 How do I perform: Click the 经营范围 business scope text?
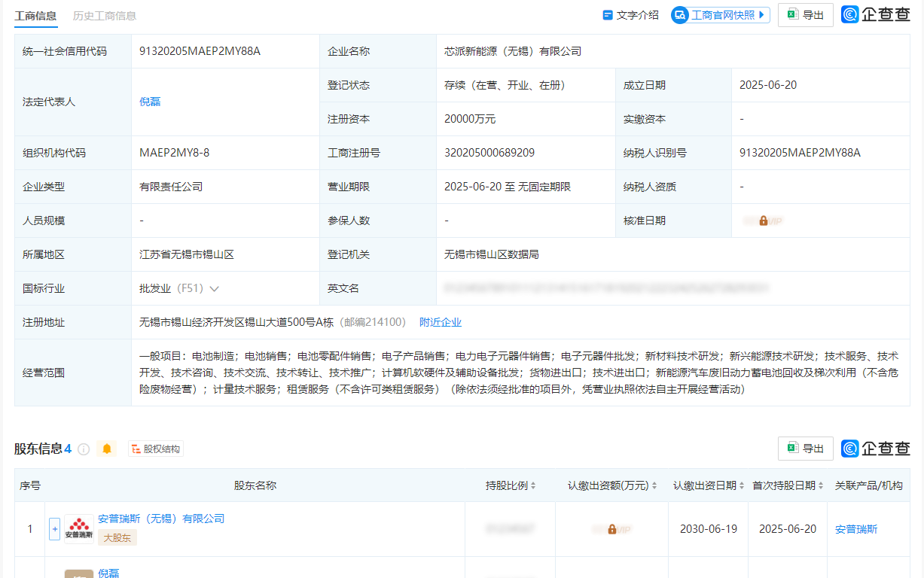[519, 373]
